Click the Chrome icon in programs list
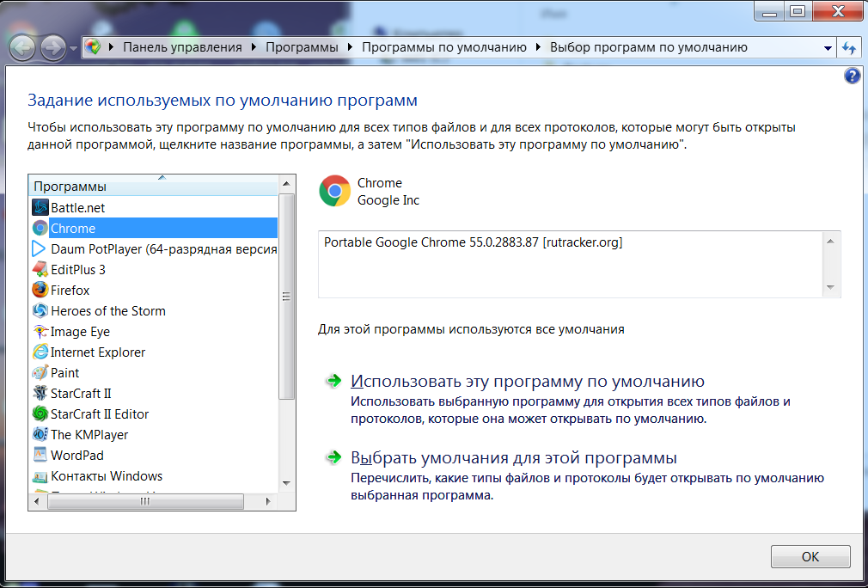This screenshot has width=868, height=588. [x=40, y=228]
